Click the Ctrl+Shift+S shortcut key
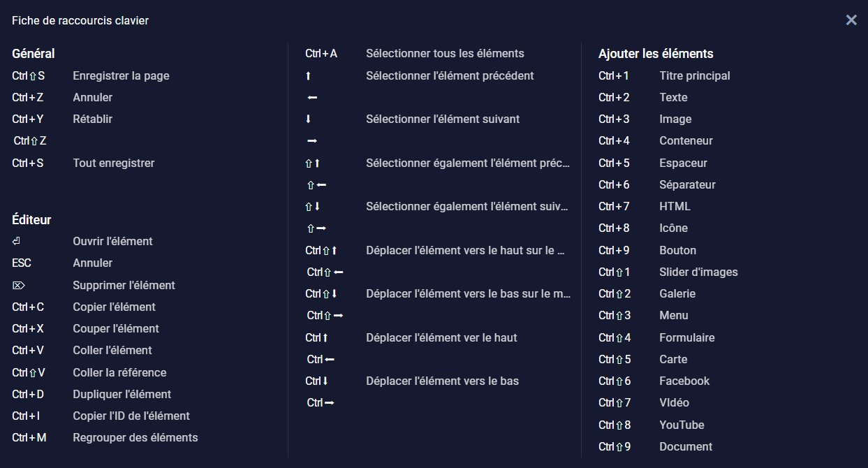The image size is (868, 468). click(29, 75)
